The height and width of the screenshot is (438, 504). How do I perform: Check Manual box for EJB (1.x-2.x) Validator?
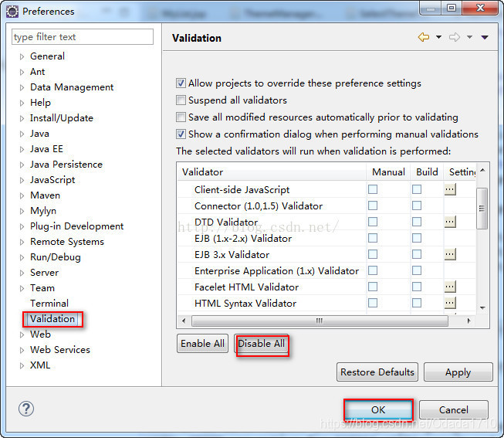(x=373, y=238)
